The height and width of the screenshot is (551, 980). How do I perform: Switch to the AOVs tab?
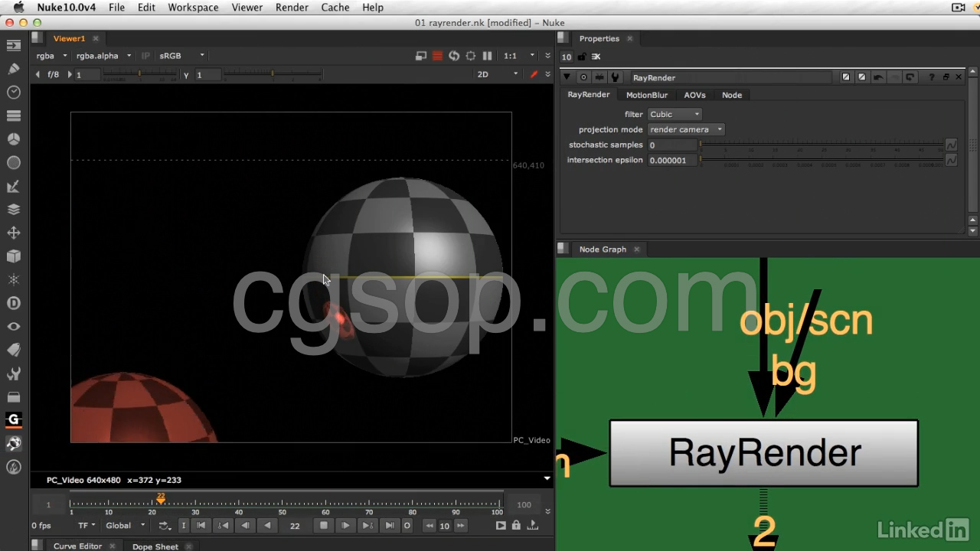point(694,95)
